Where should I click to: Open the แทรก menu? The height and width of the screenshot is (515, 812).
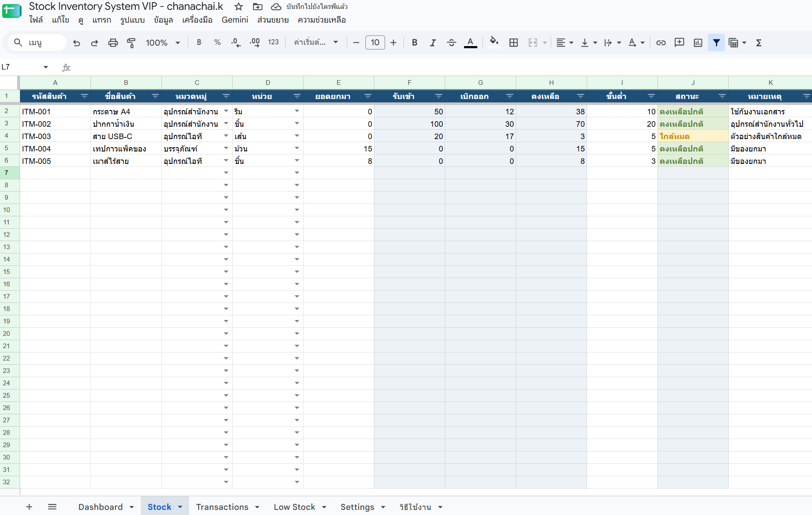point(102,20)
